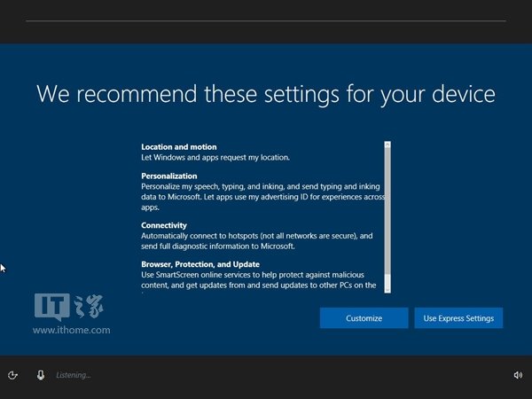
Task: Click the volume speaker icon
Action: coord(518,375)
